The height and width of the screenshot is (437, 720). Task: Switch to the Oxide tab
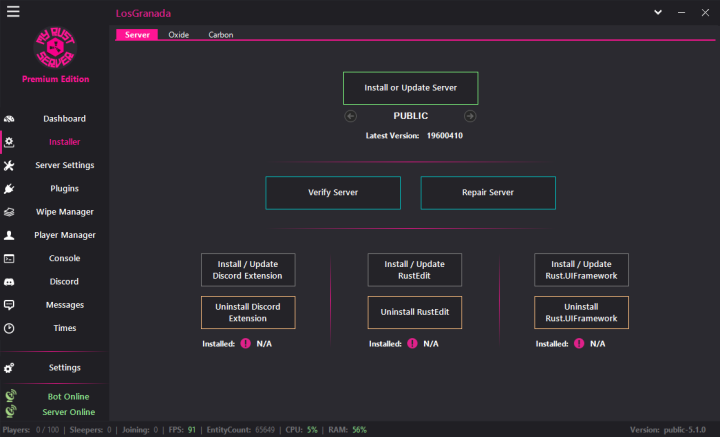point(179,35)
